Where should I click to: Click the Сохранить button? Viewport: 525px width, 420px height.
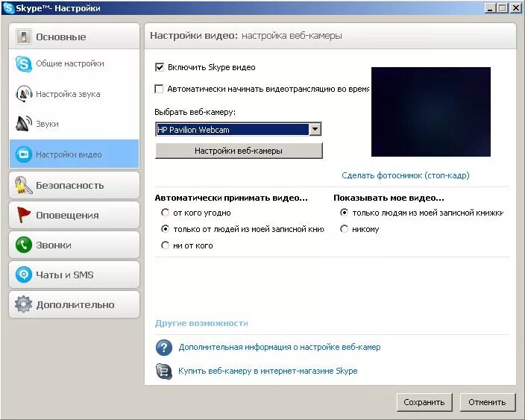[x=424, y=402]
